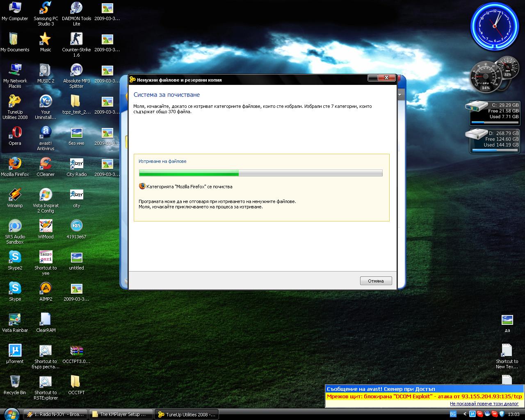Click 'Не показвай повече този диалог' link

coord(484,404)
